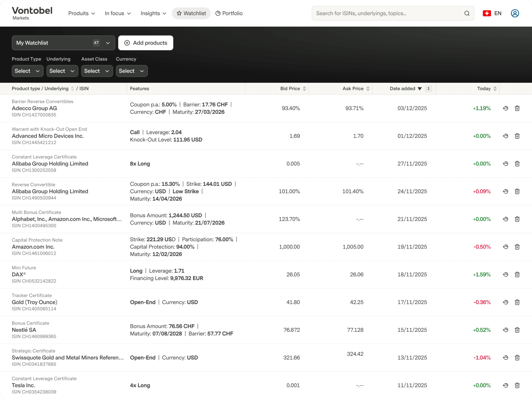Click the +1.59% DAX today value
Image resolution: width=532 pixels, height=399 pixels.
click(482, 275)
